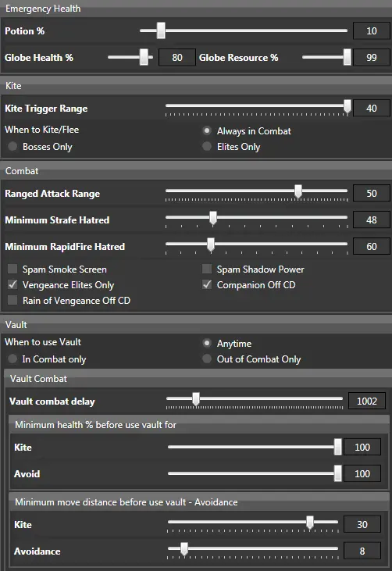Click the Minimum Strafe Hatred slider thumb
The height and width of the screenshot is (571, 392).
click(x=213, y=218)
